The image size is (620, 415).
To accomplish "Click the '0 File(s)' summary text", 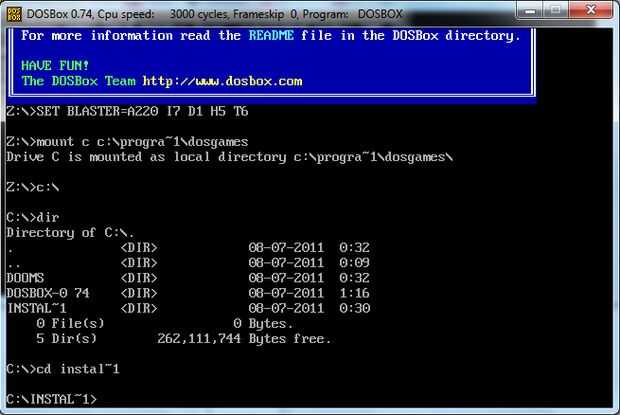I will [x=70, y=324].
